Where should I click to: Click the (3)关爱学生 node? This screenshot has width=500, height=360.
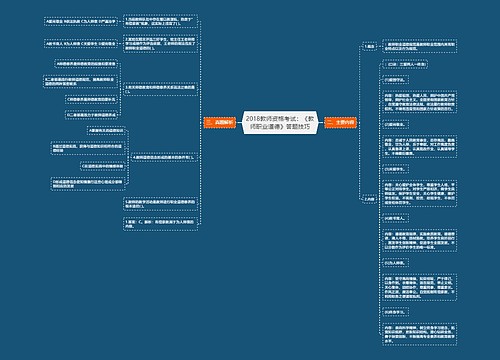click(395, 169)
